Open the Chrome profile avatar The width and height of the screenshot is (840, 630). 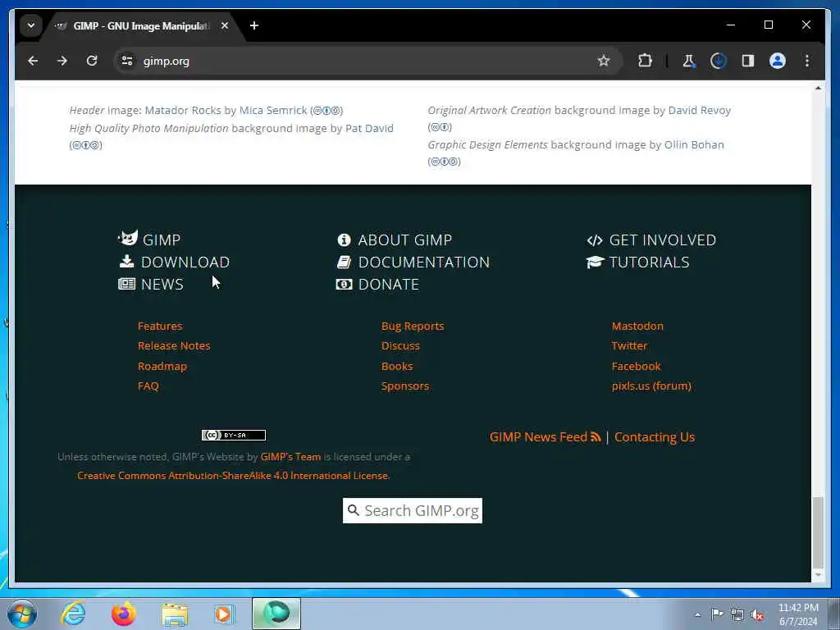[x=778, y=61]
